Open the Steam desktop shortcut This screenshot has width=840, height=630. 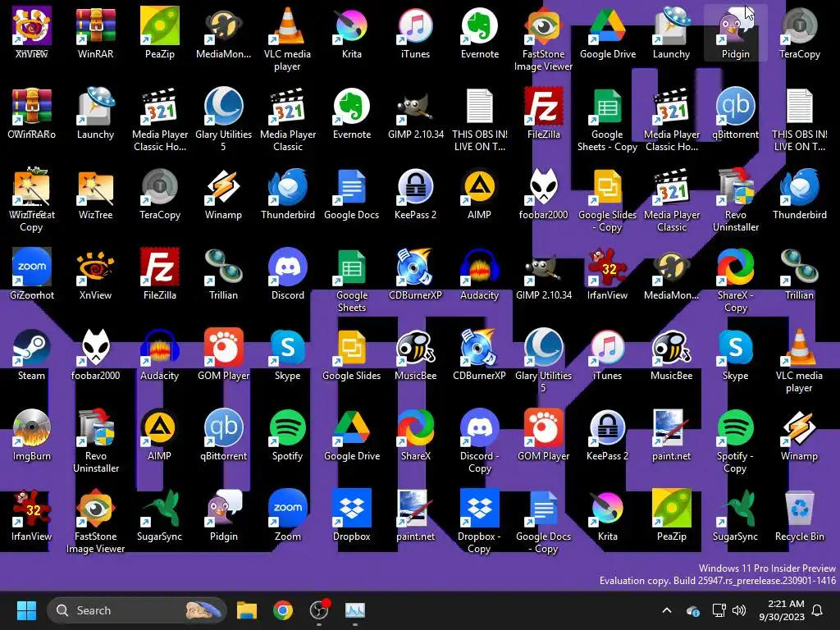[31, 354]
